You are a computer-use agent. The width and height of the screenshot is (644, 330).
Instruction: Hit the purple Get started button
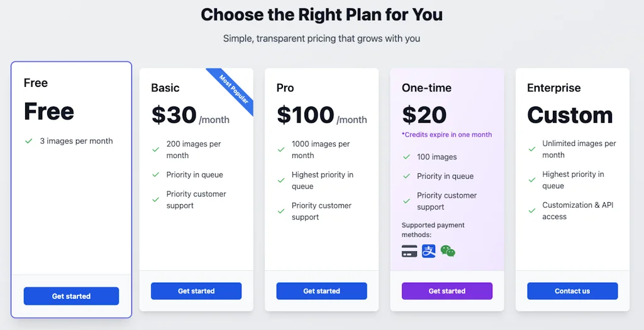tap(447, 291)
